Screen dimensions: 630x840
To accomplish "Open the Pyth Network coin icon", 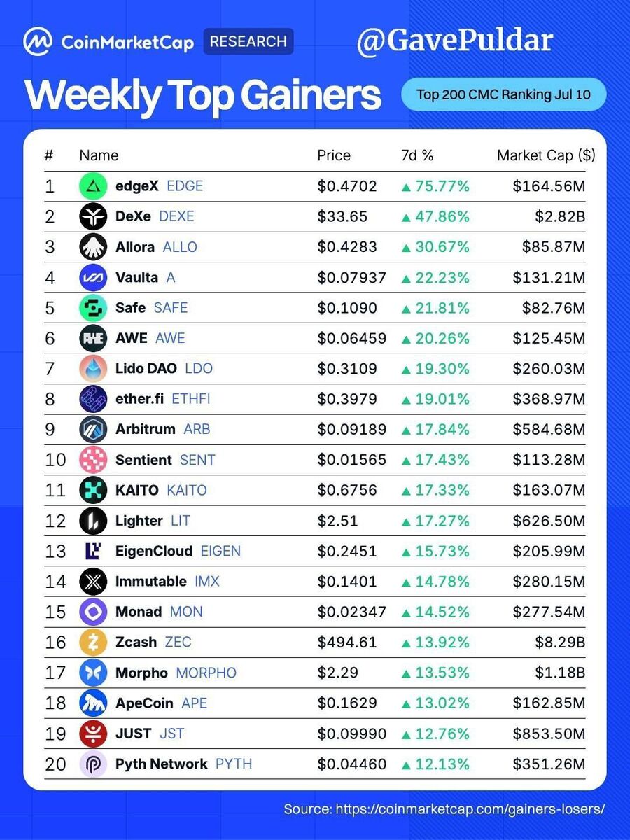I will 93,764.
